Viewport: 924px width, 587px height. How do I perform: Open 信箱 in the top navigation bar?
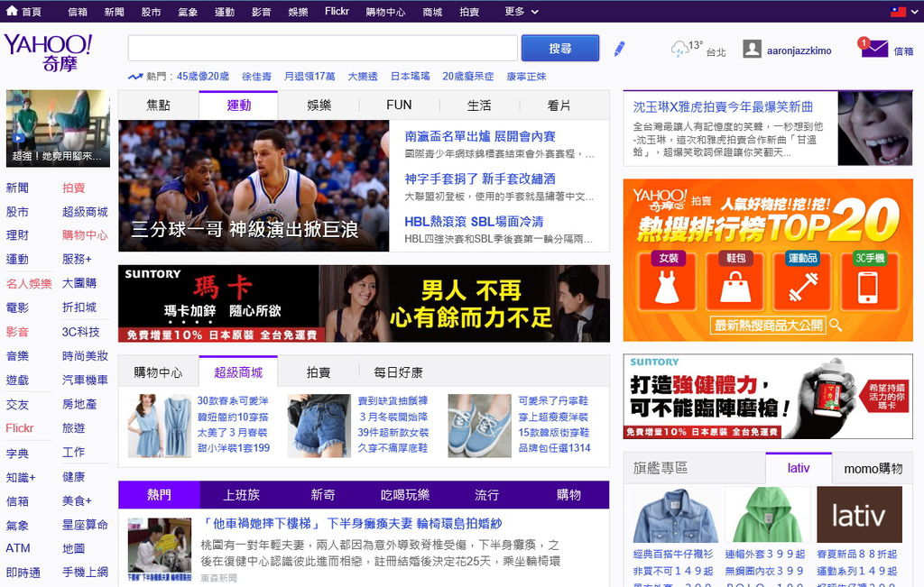78,11
